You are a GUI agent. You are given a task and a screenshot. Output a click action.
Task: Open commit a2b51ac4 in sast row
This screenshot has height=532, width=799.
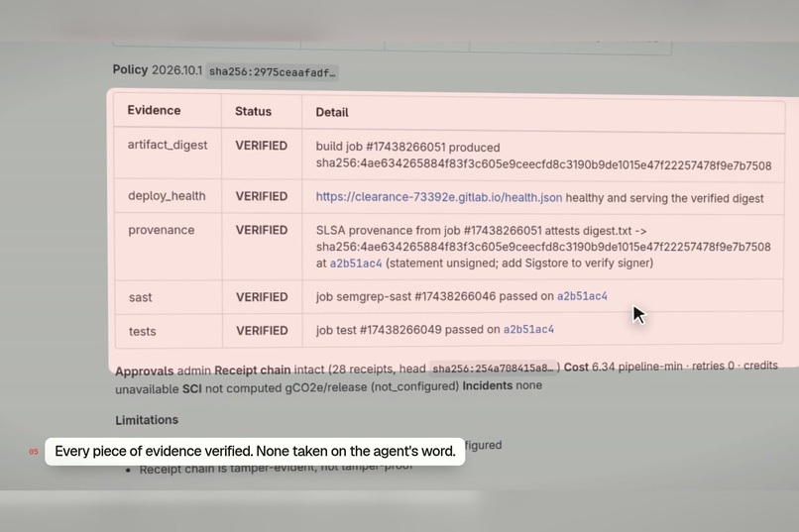[x=582, y=296]
